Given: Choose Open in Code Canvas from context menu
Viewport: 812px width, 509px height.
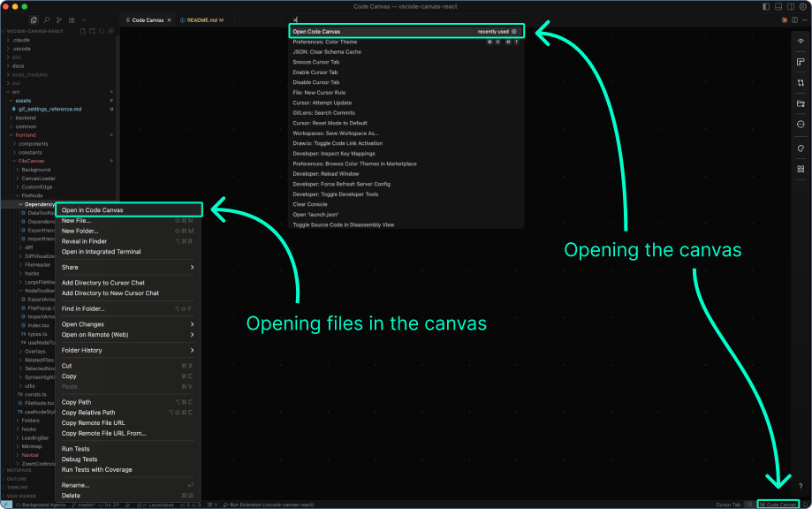Looking at the screenshot, I should tap(128, 210).
